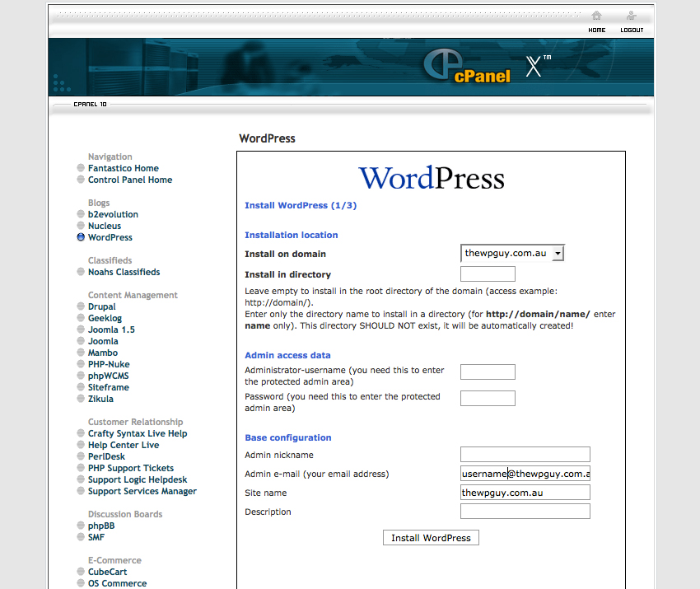Click the plain Joomla sidebar link
This screenshot has width=700, height=589.
pyautogui.click(x=103, y=341)
